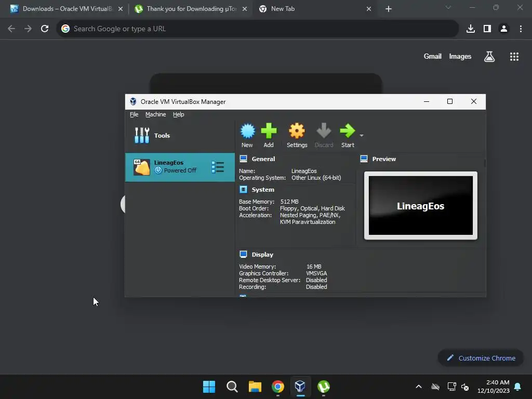Screen dimensions: 532x399
Task: Click the '16 MB' video memory value
Action: [x=314, y=267]
